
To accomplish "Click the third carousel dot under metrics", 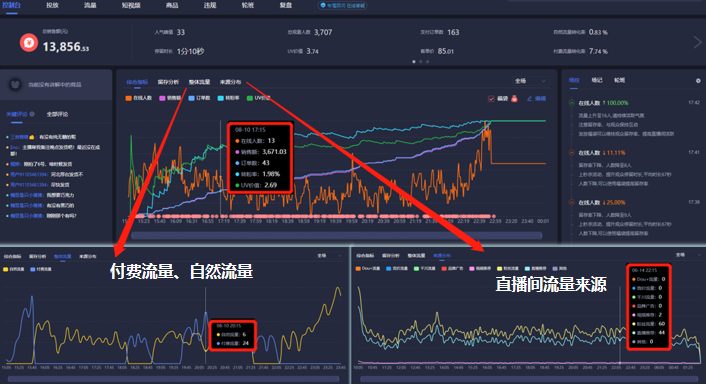I will coord(427,62).
